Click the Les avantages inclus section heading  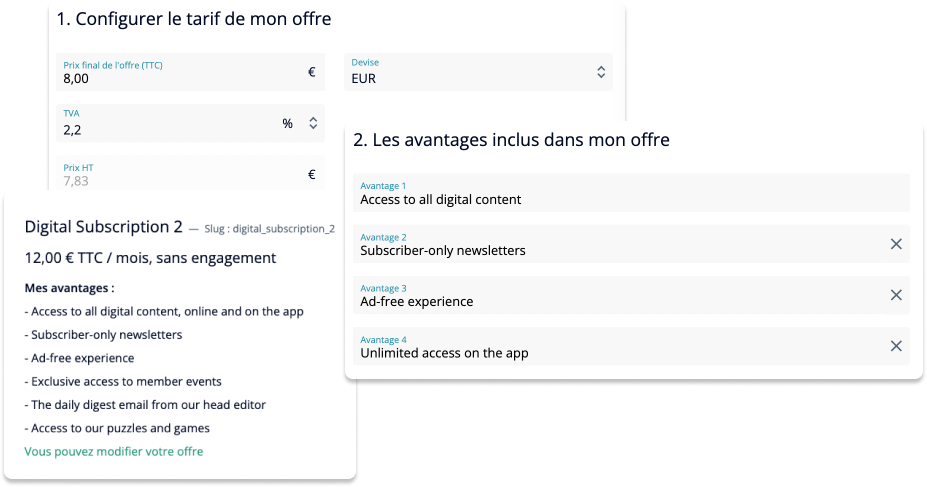pos(511,140)
